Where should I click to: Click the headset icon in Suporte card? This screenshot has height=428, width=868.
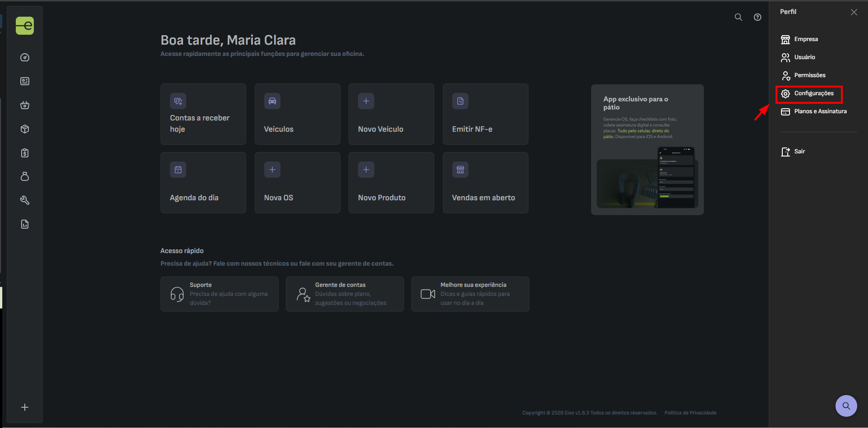pos(177,294)
